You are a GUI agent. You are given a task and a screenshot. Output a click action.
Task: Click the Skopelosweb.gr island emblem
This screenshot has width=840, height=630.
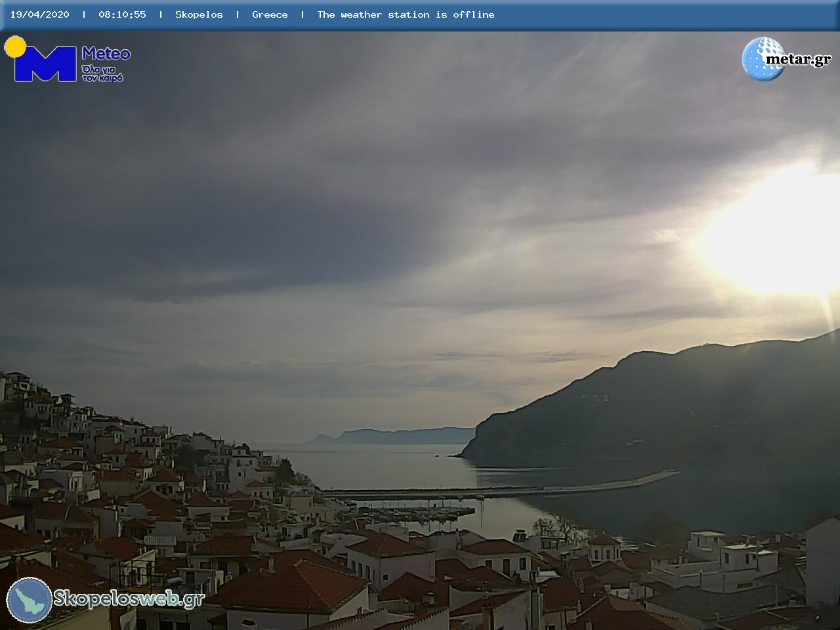tap(30, 600)
